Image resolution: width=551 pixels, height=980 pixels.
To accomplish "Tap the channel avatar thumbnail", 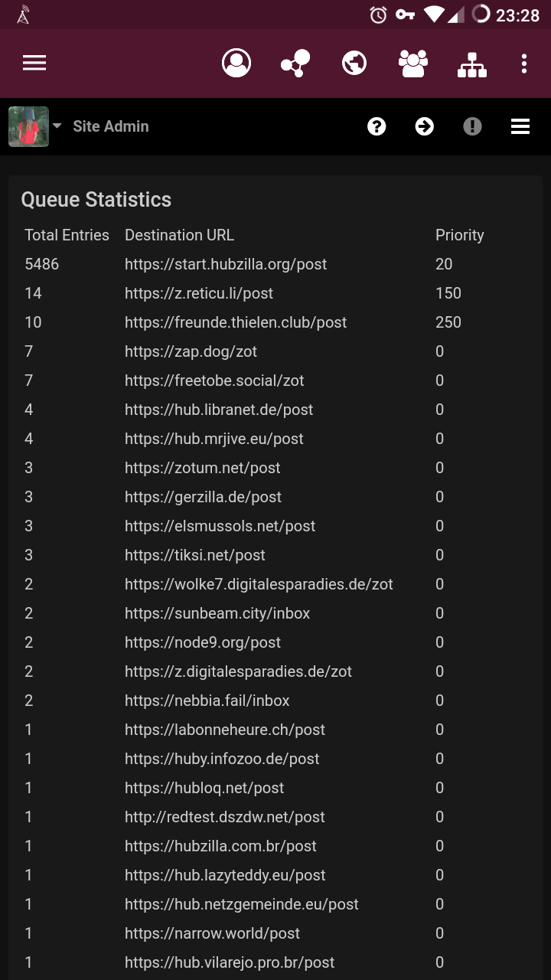I will point(28,126).
